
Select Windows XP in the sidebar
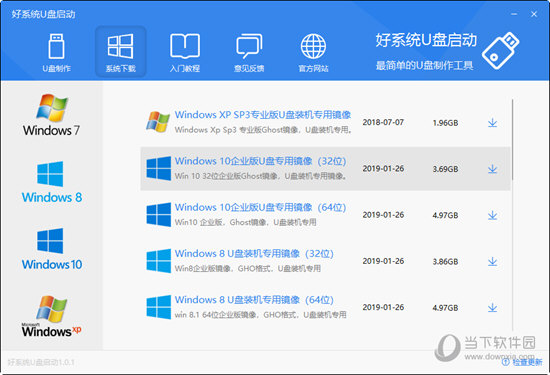[x=52, y=316]
